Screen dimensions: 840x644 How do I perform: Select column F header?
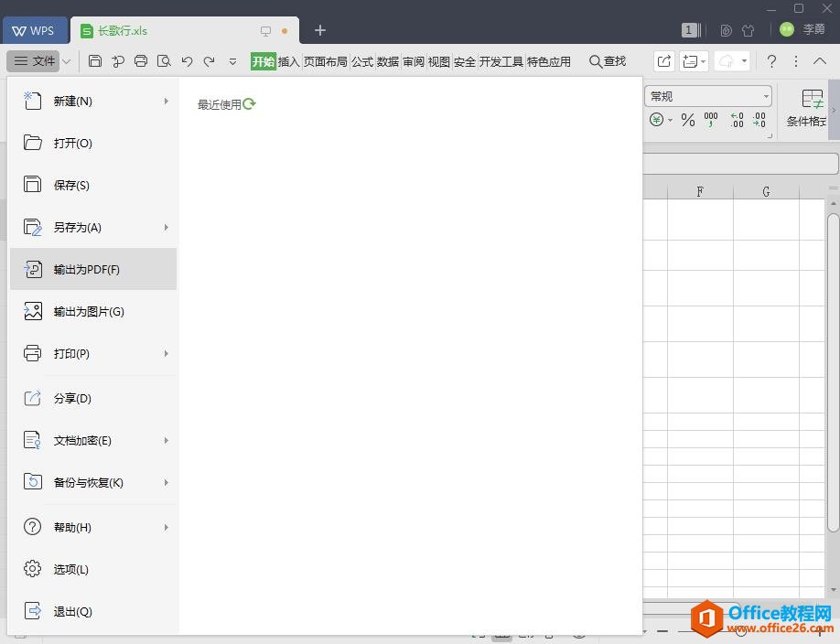coord(700,192)
